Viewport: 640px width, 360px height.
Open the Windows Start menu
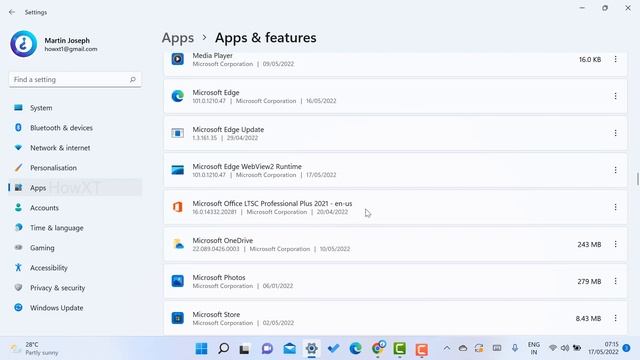pyautogui.click(x=201, y=349)
